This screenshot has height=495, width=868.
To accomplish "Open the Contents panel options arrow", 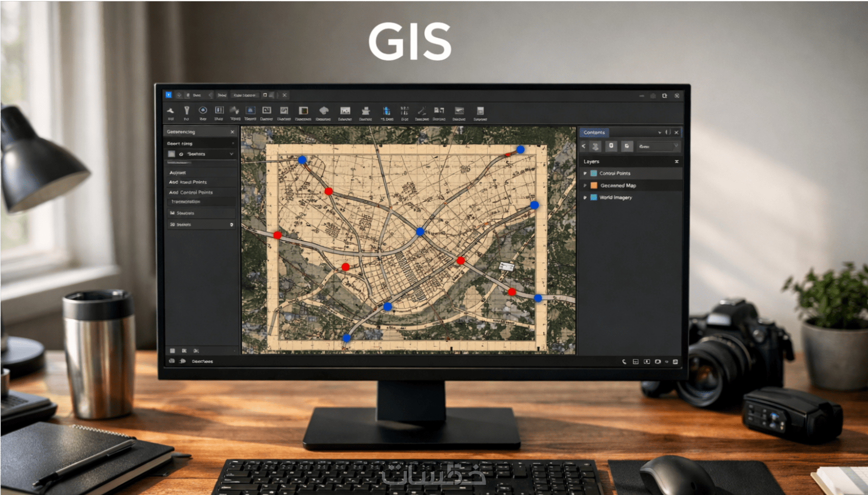I will pos(660,132).
